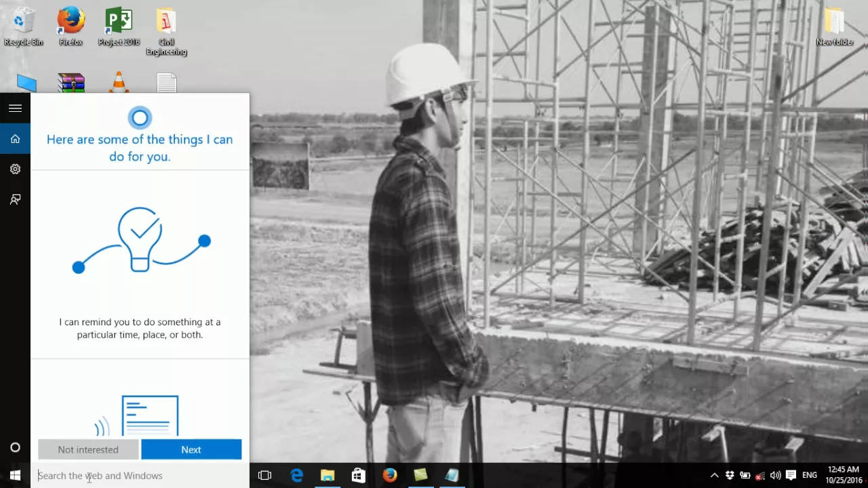Viewport: 868px width, 488px height.
Task: Click the lightbulb reminder illustration
Action: pos(141,241)
